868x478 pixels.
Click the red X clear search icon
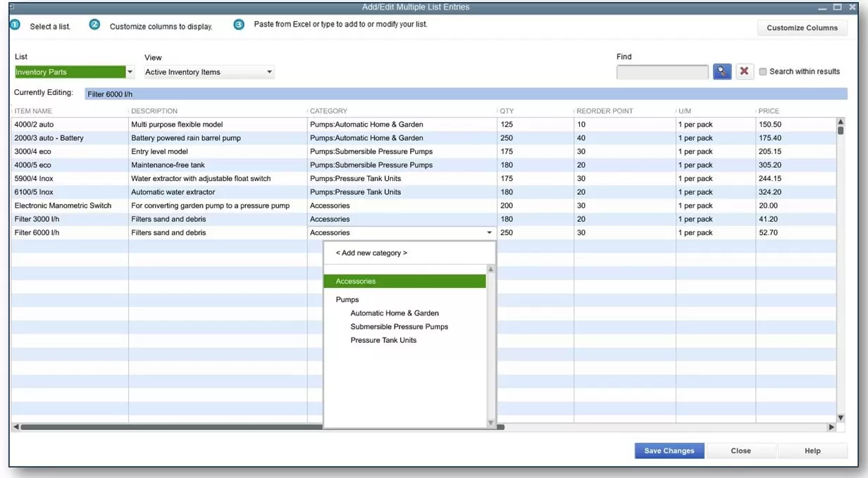745,72
